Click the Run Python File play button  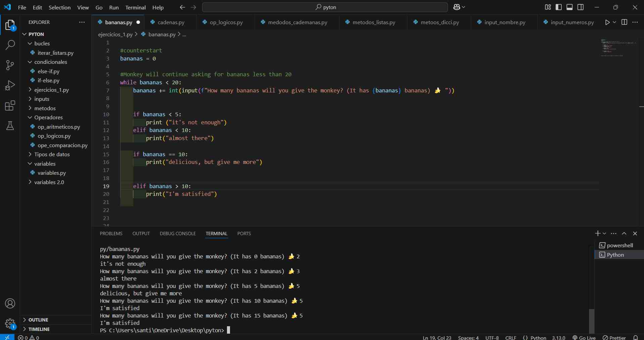tap(607, 22)
